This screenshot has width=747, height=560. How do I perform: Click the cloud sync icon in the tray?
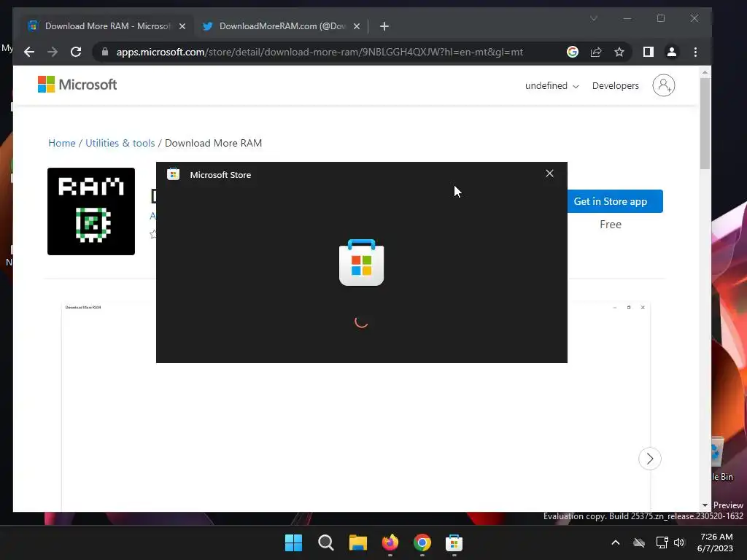pyautogui.click(x=639, y=542)
